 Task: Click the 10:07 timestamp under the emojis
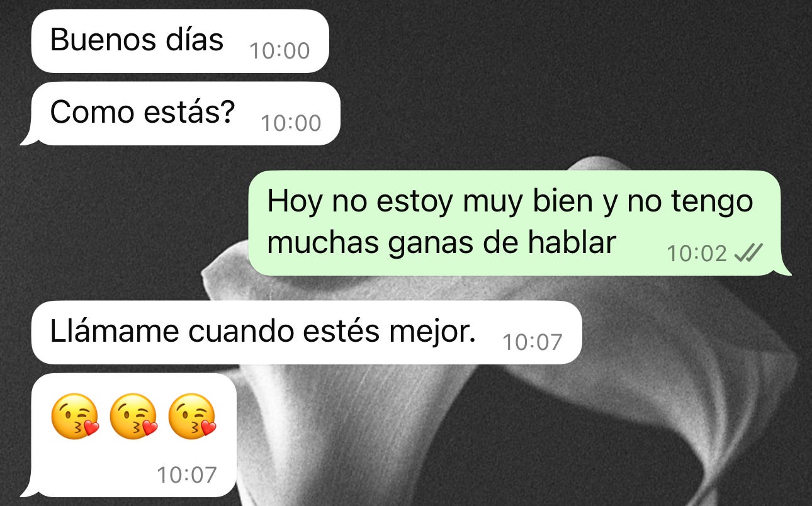point(187,475)
